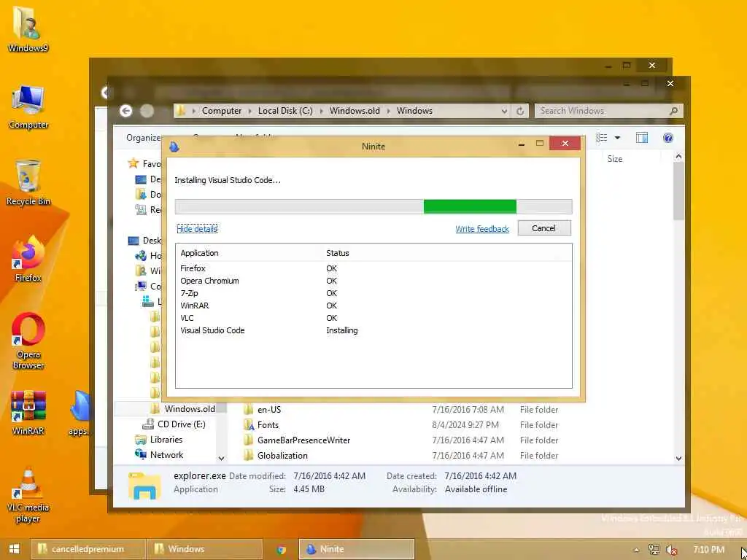The image size is (747, 560).
Task: Select the Opera Chromium row
Action: [373, 281]
